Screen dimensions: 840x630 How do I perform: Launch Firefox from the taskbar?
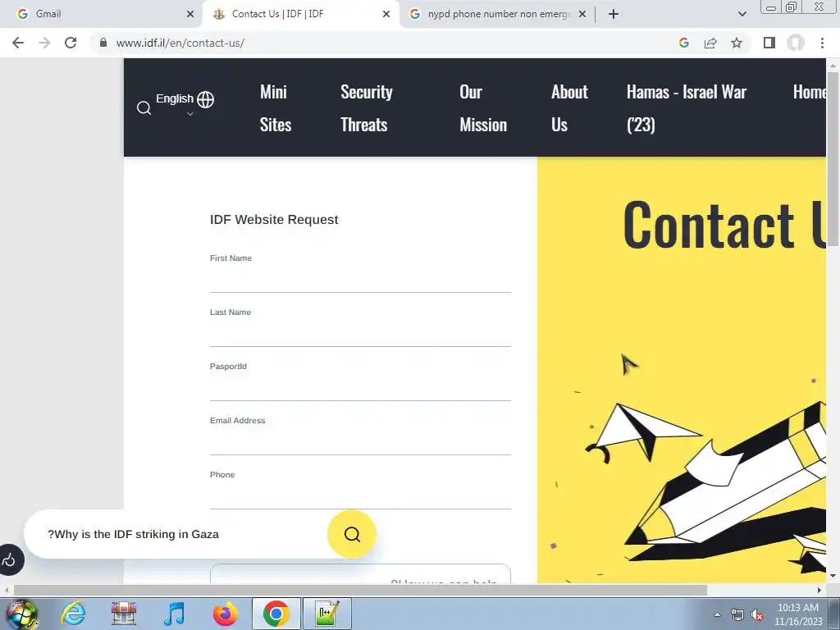click(x=225, y=614)
